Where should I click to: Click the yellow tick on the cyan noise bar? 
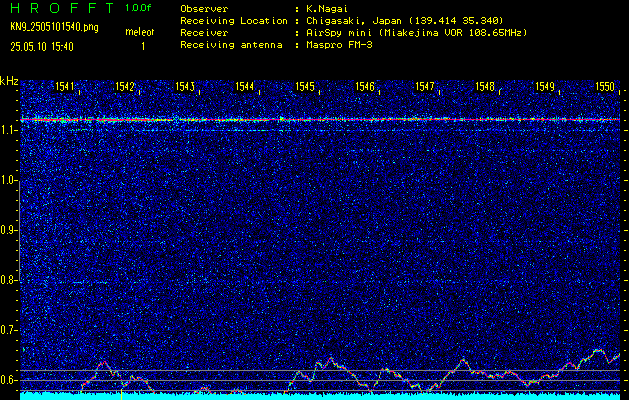coord(121,394)
